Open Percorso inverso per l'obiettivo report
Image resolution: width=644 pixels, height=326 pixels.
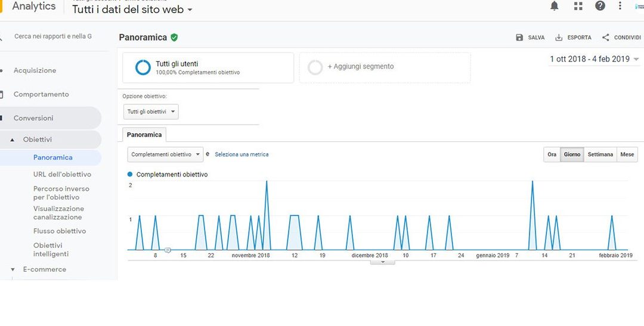61,193
